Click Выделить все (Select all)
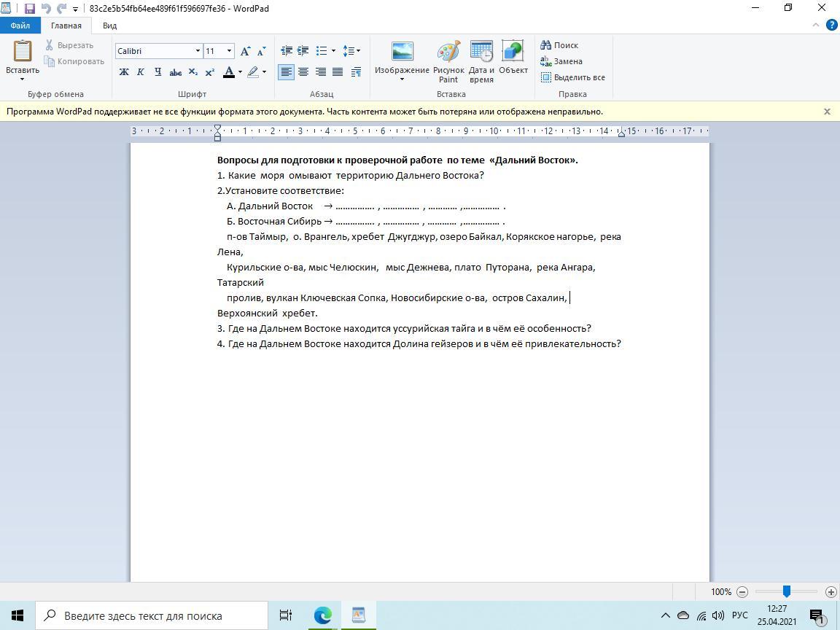This screenshot has height=630, width=840. click(572, 77)
